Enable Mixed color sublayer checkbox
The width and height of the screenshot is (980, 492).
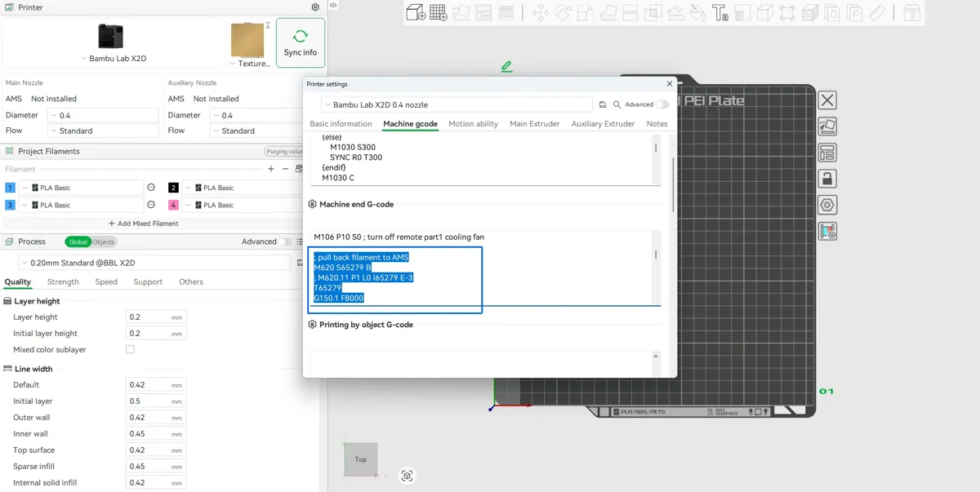[x=130, y=349]
